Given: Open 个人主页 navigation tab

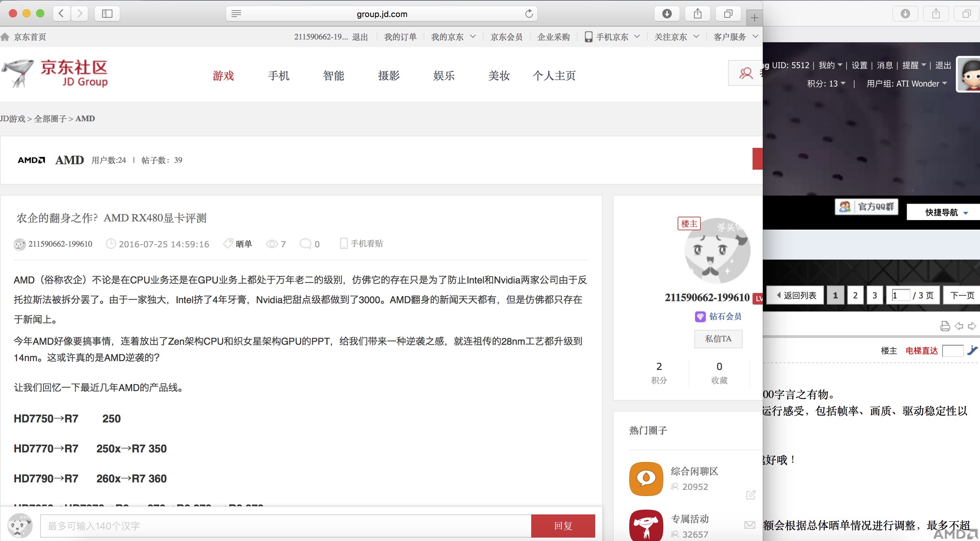Looking at the screenshot, I should 554,75.
